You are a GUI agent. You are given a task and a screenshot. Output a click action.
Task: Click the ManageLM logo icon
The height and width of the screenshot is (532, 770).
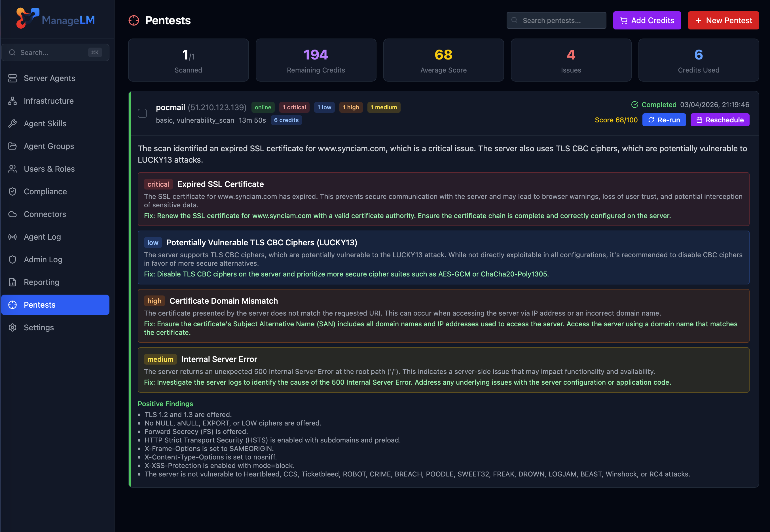coord(28,18)
